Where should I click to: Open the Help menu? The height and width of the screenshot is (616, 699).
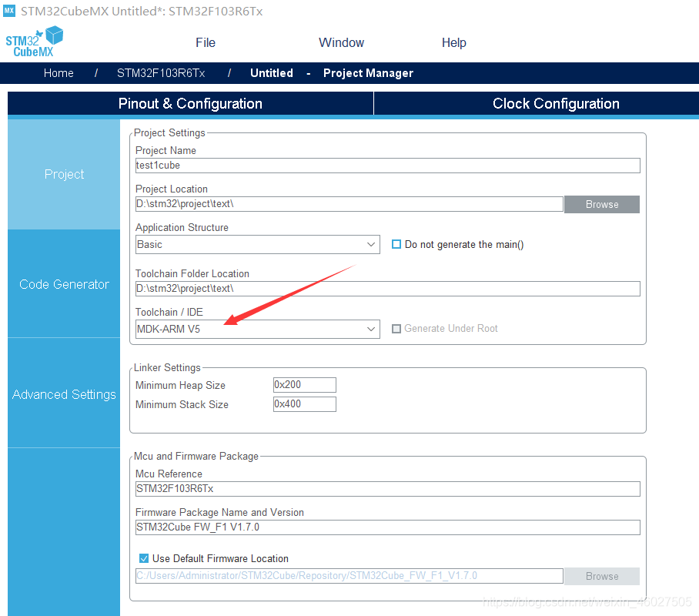454,43
